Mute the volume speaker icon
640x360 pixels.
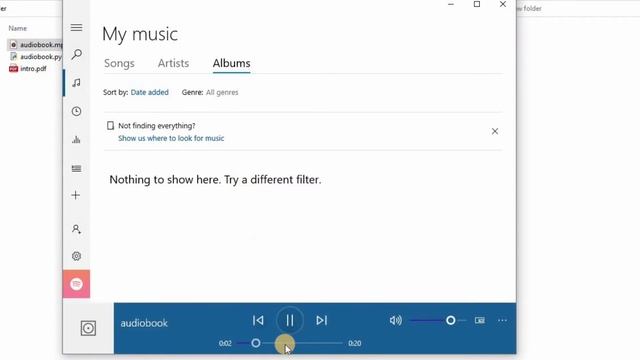point(396,320)
